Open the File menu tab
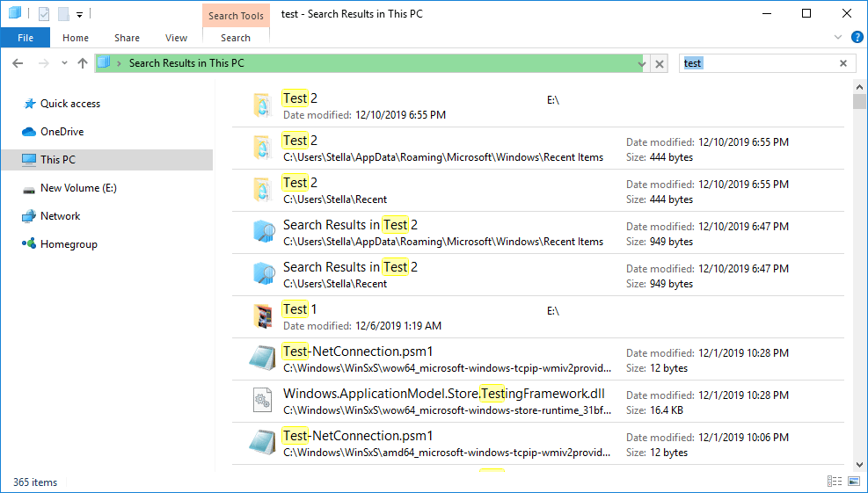This screenshot has width=868, height=493. pos(26,38)
